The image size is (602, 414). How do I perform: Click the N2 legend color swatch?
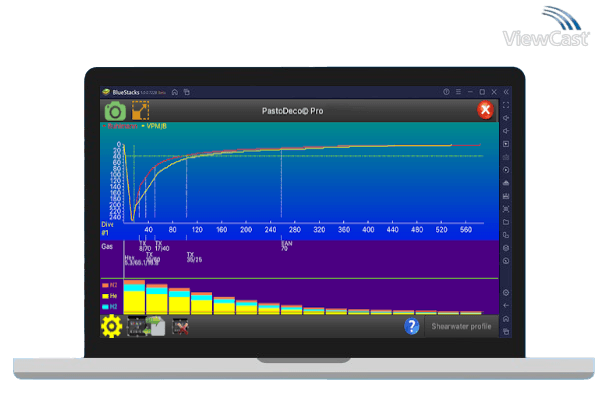click(x=105, y=285)
